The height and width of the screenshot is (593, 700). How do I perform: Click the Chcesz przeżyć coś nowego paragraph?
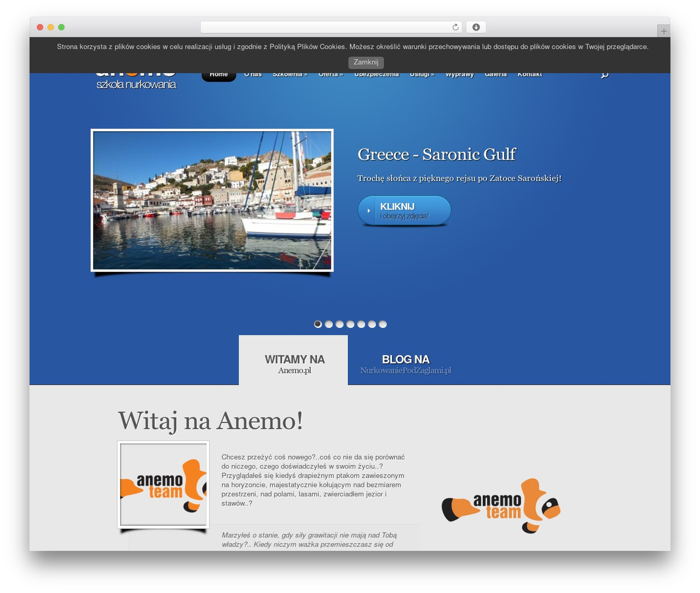coord(313,480)
